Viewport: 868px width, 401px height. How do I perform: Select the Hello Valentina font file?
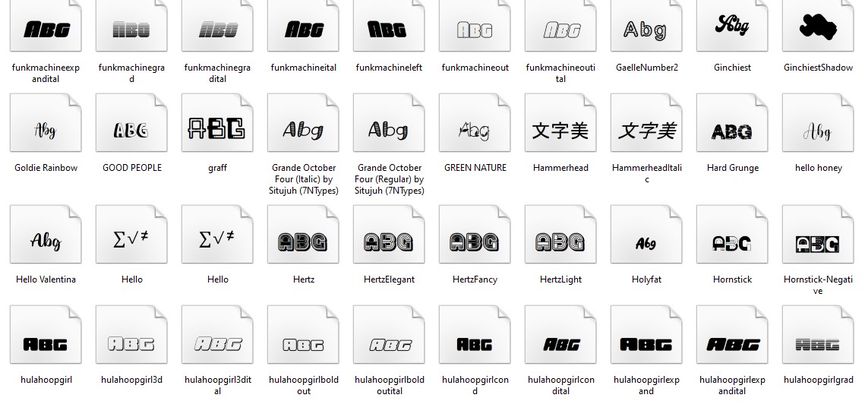point(46,242)
